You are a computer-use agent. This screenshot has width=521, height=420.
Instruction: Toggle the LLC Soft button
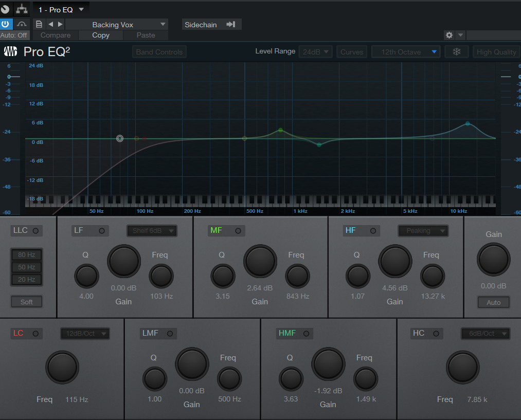[x=27, y=302]
